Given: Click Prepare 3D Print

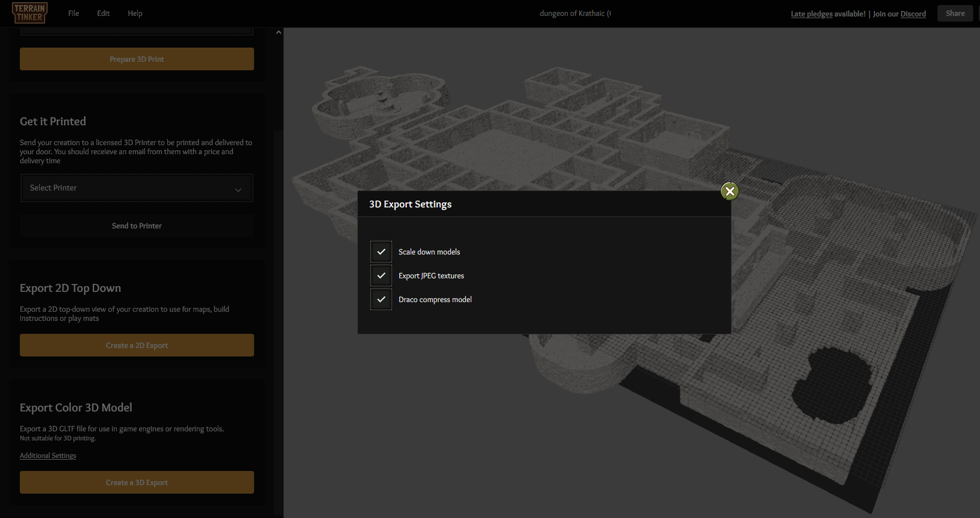Looking at the screenshot, I should coord(136,58).
